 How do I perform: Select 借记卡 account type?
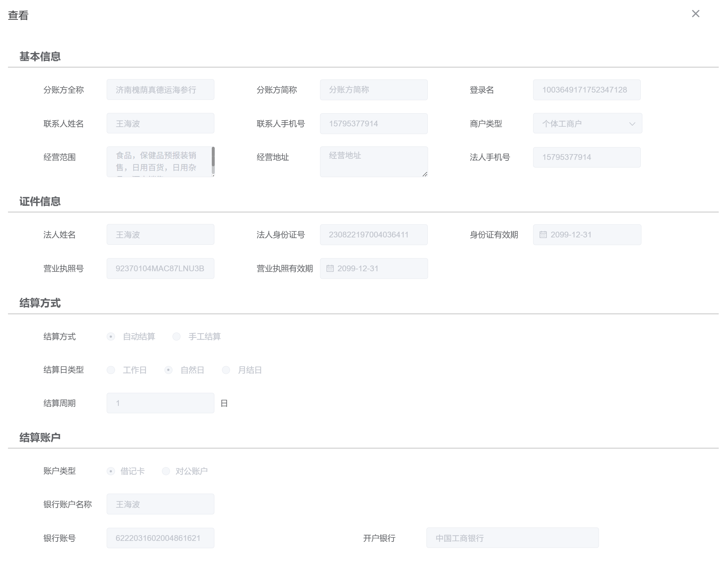111,471
